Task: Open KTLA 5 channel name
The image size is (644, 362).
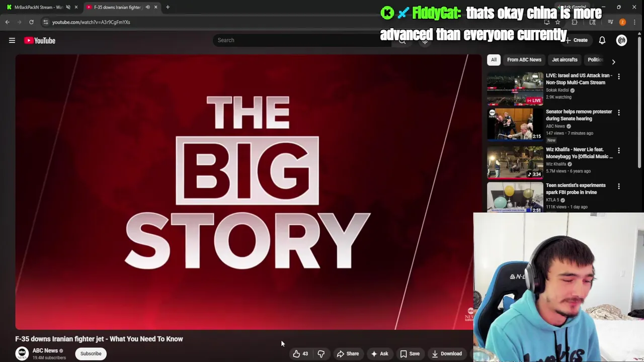Action: tap(552, 200)
